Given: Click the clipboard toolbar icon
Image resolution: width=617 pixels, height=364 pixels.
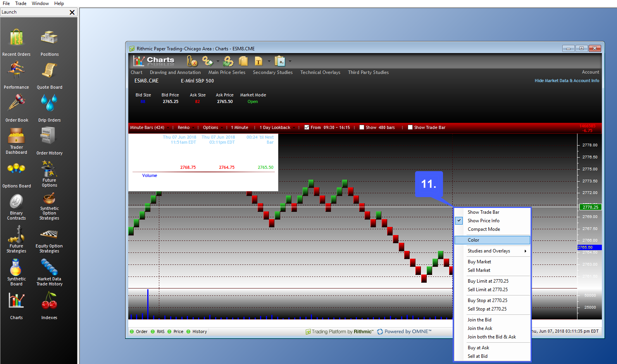Looking at the screenshot, I should pos(280,61).
